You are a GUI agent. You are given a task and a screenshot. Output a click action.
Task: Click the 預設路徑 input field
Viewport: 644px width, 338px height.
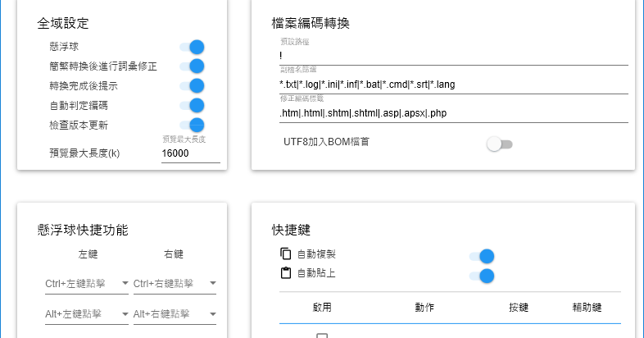coord(454,56)
